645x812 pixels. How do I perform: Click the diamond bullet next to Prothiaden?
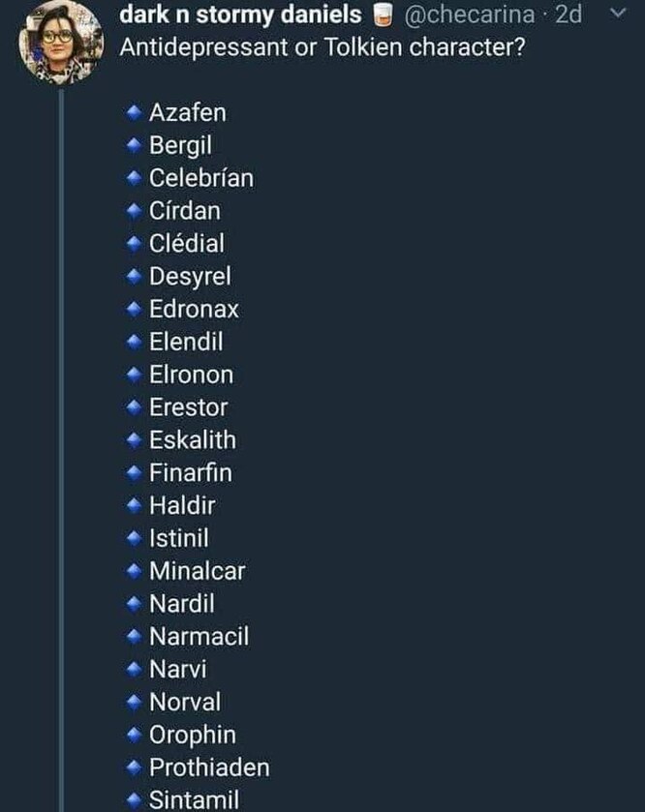134,767
